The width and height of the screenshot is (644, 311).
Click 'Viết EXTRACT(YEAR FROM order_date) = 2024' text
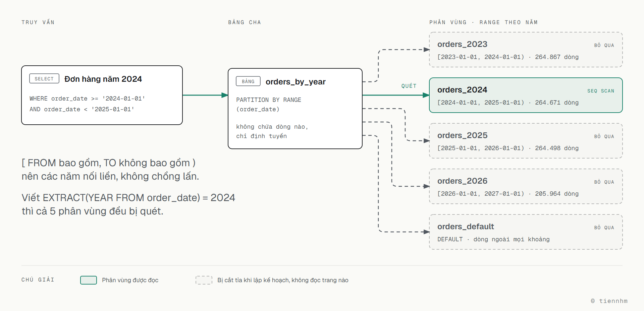128,198
